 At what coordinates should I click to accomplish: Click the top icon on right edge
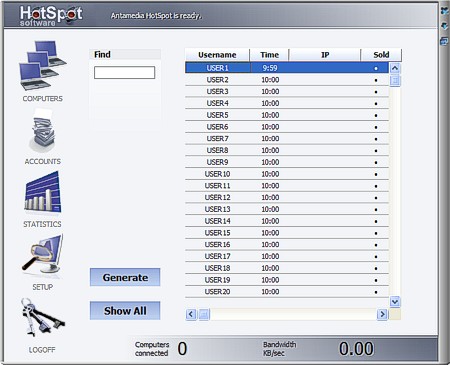tap(445, 11)
